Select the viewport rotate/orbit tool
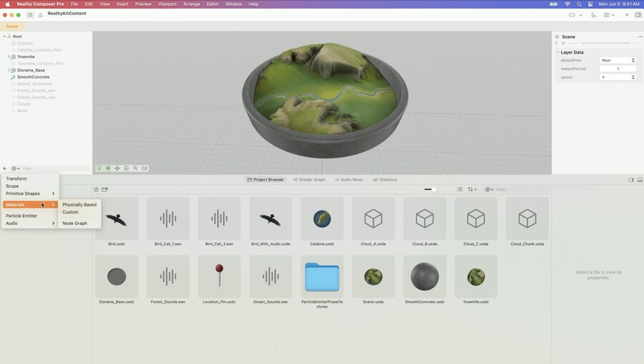644x364 pixels. click(99, 168)
